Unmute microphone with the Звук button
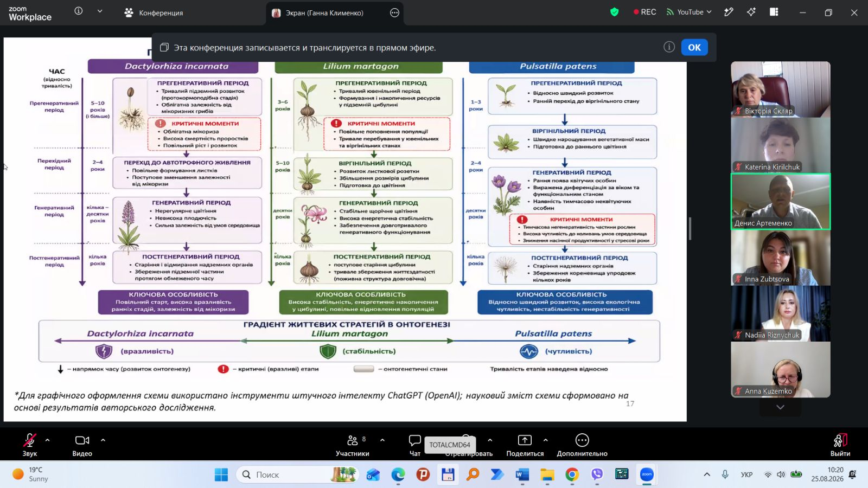This screenshot has height=488, width=868. (x=30, y=445)
